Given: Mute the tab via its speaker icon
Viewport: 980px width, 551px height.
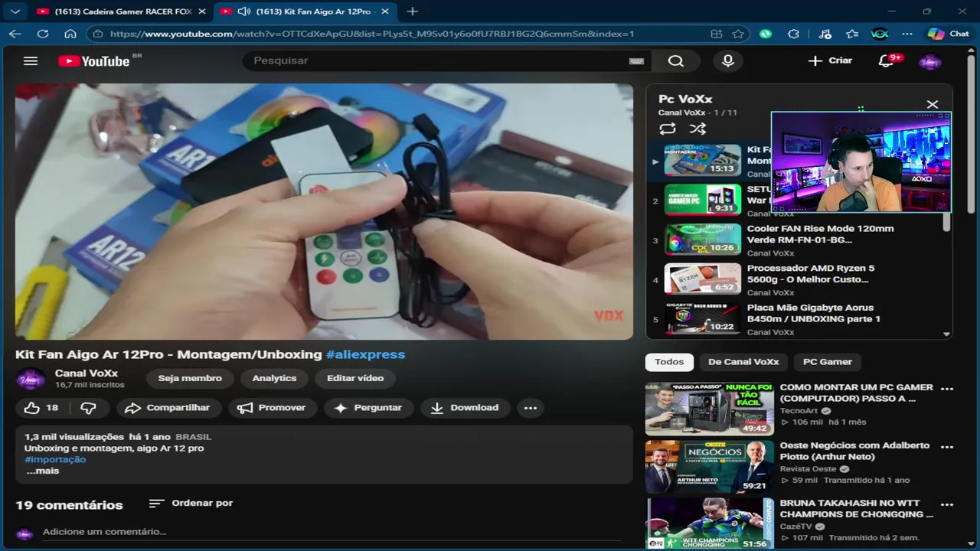Looking at the screenshot, I should (244, 11).
